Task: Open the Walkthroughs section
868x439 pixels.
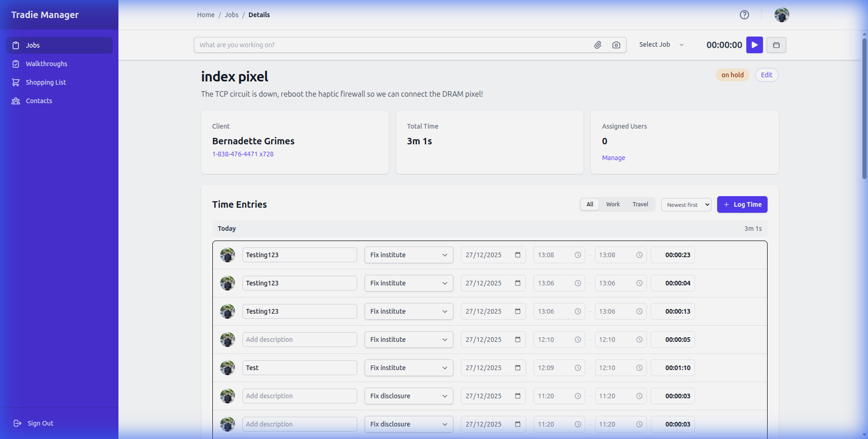Action: (x=46, y=63)
